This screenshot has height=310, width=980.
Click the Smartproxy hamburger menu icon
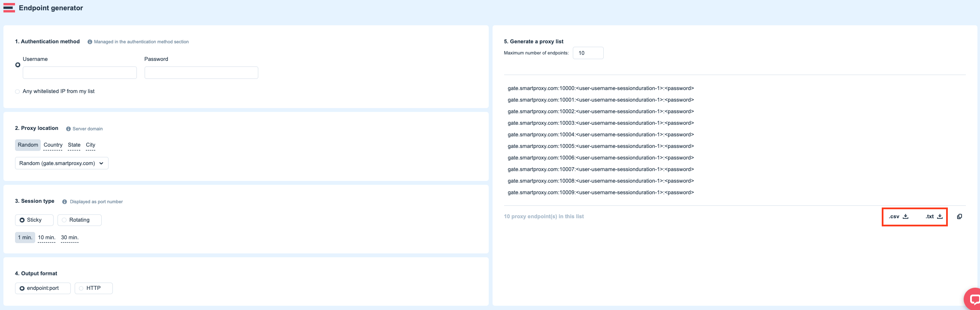coord(9,8)
